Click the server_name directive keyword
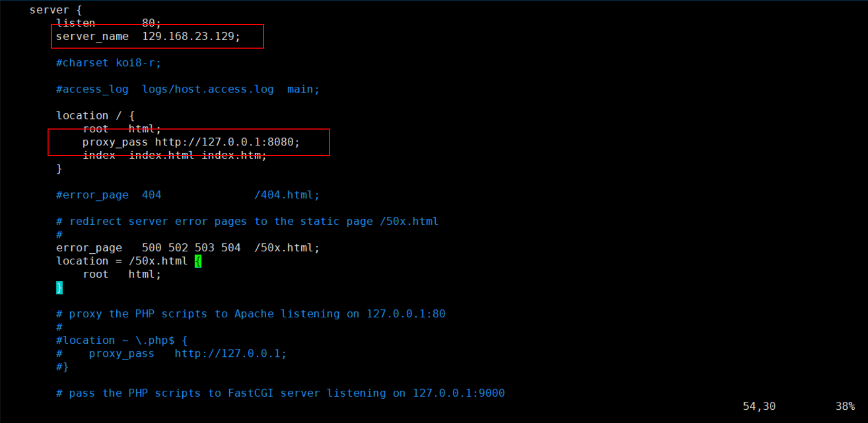Viewport: 868px width, 423px height. pos(92,36)
